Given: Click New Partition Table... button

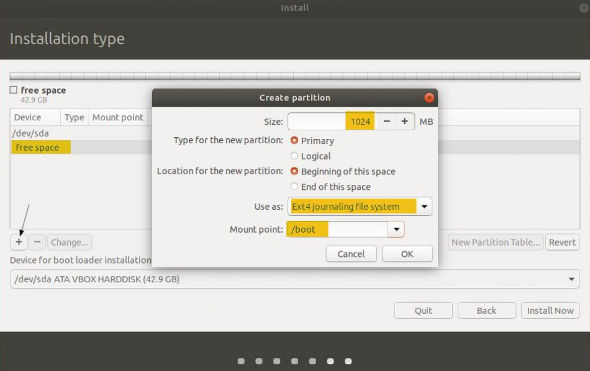Looking at the screenshot, I should pos(495,242).
